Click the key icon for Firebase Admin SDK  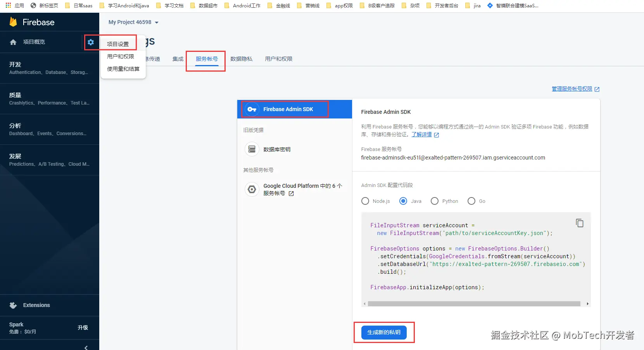(x=252, y=109)
